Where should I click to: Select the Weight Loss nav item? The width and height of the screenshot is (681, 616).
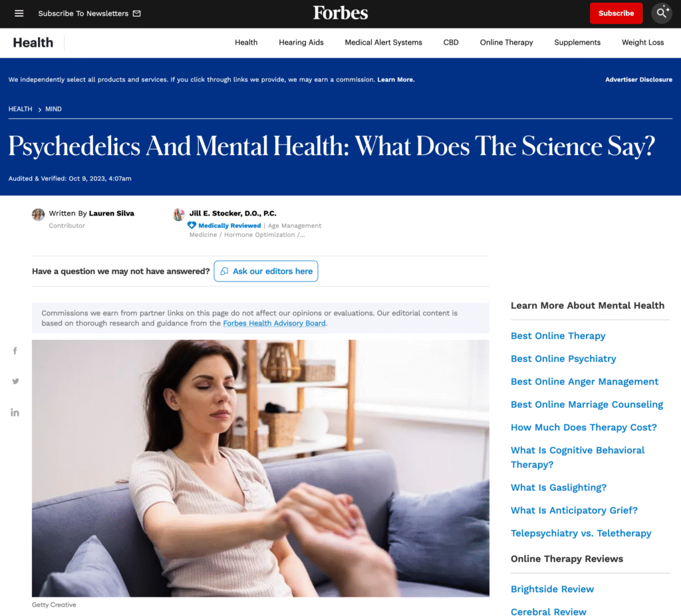642,43
